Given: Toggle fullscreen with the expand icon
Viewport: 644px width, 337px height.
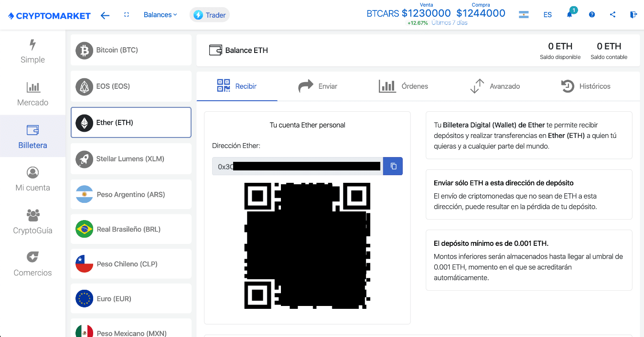Looking at the screenshot, I should click(127, 15).
